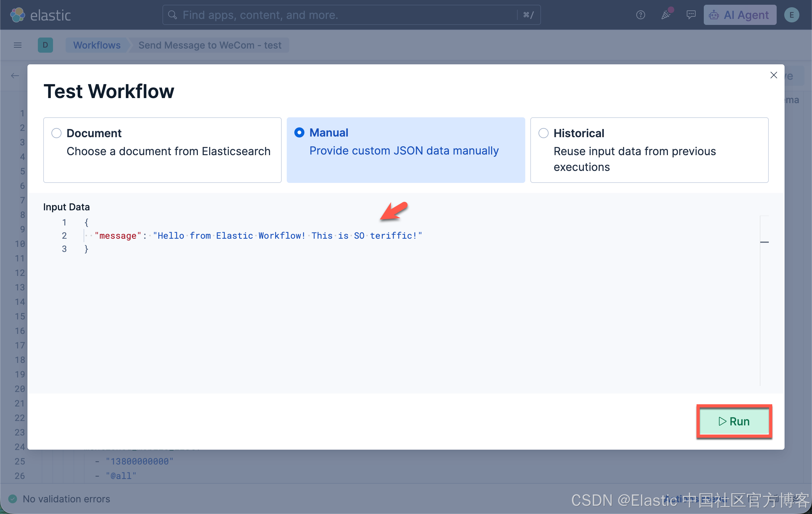Click 'Choose a document from Elasticsearch' description
Viewport: 812px width, 514px height.
tap(168, 151)
